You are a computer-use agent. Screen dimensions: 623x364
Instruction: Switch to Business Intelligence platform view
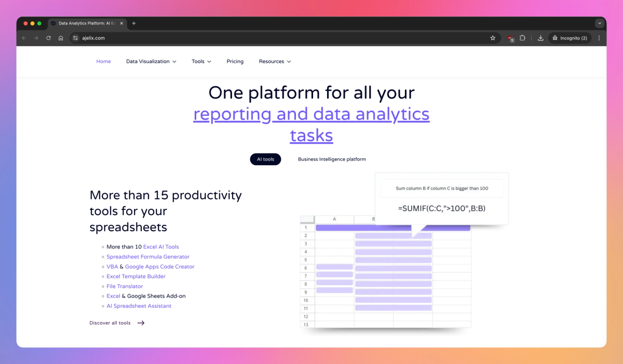tap(332, 159)
